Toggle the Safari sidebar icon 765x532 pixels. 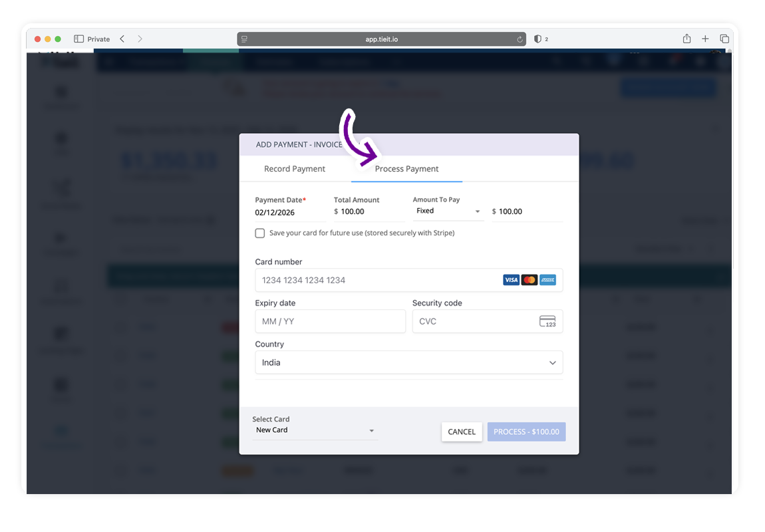[x=78, y=39]
